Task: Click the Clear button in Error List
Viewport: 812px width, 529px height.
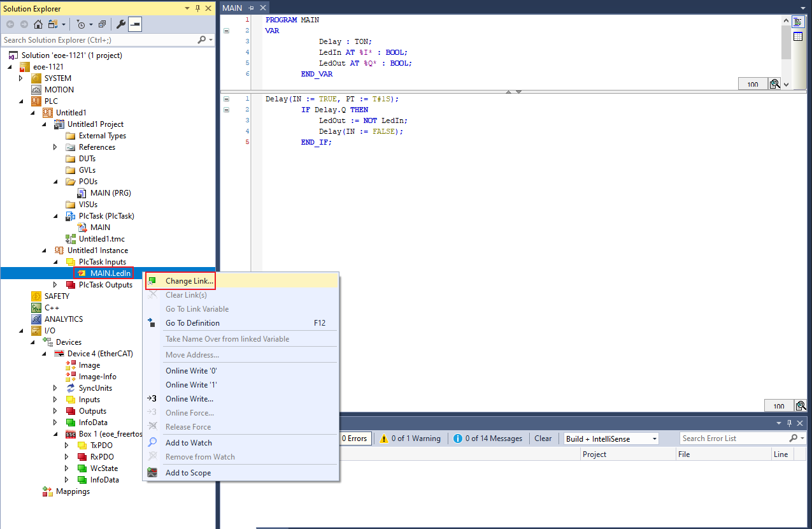Action: tap(543, 438)
